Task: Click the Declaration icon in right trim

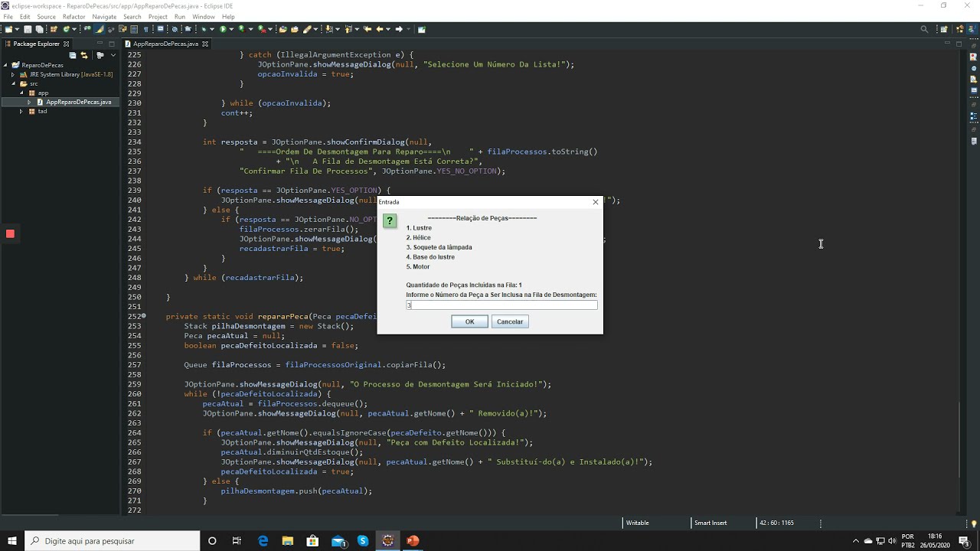Action: coord(974,80)
